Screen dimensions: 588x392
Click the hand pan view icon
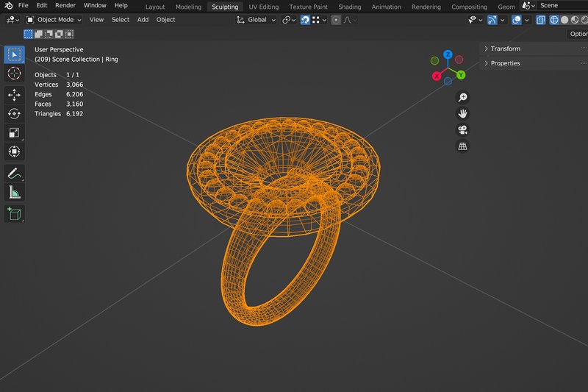click(463, 114)
